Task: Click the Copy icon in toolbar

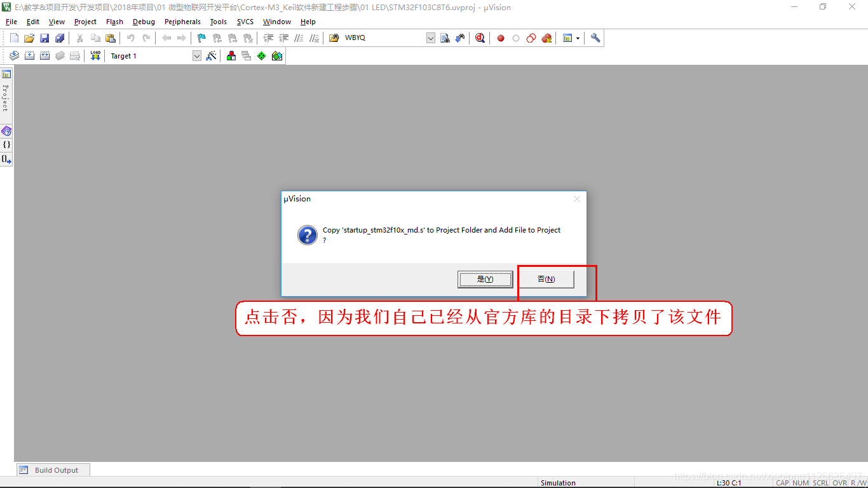Action: pyautogui.click(x=95, y=38)
